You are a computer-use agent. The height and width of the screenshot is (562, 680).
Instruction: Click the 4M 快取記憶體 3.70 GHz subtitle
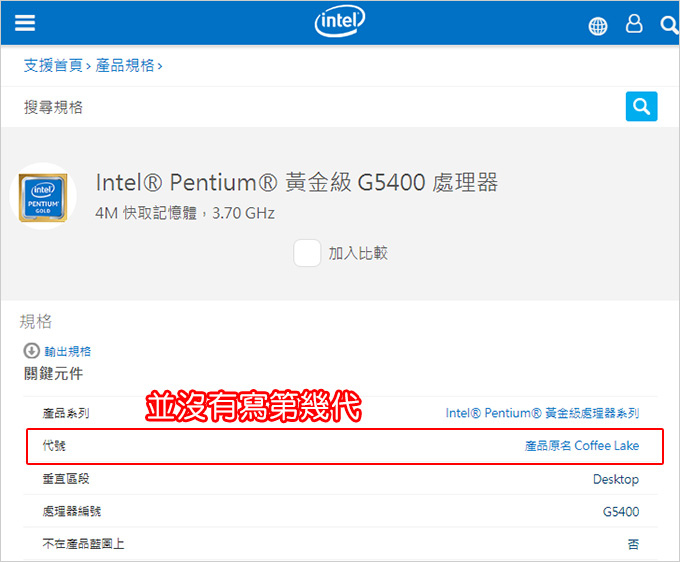coord(185,213)
